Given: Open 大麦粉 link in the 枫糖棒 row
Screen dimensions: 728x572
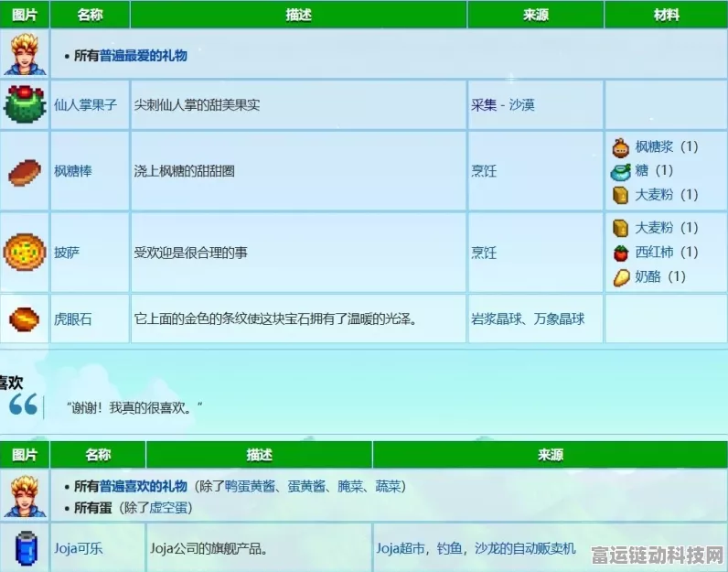Looking at the screenshot, I should (x=654, y=195).
